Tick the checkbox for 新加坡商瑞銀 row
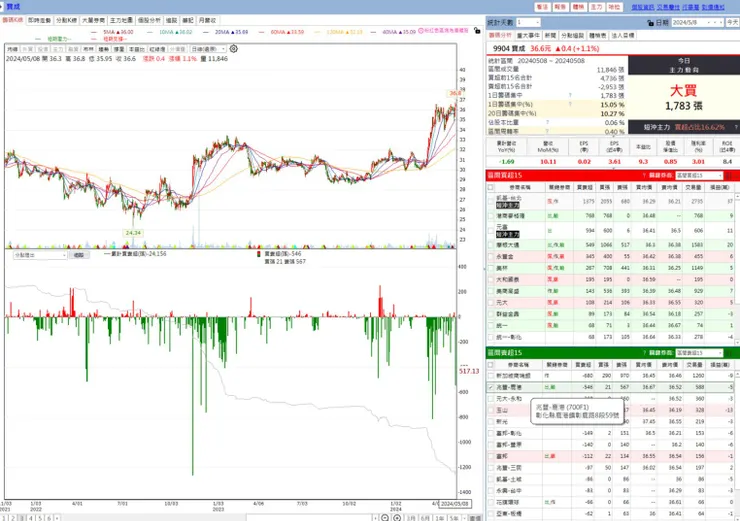 click(491, 376)
